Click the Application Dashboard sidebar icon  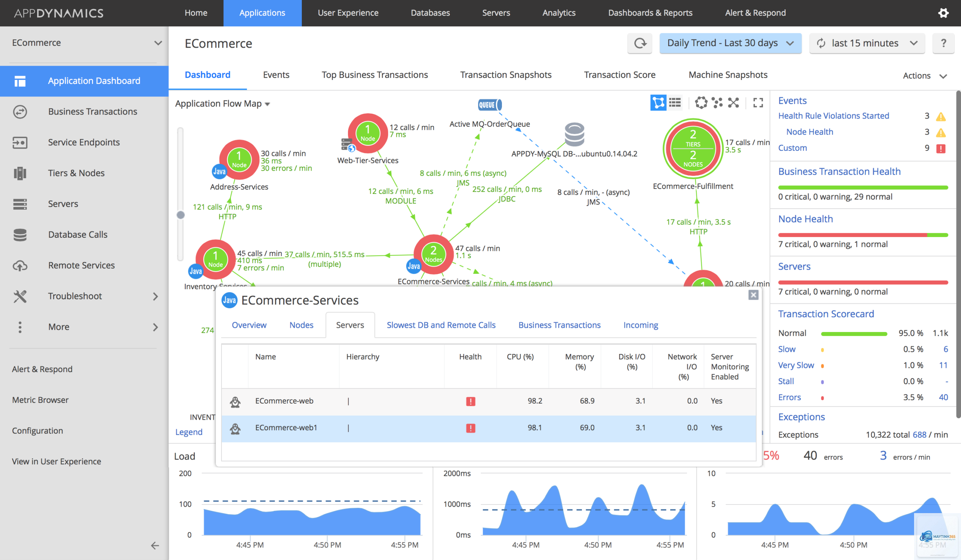tap(20, 81)
